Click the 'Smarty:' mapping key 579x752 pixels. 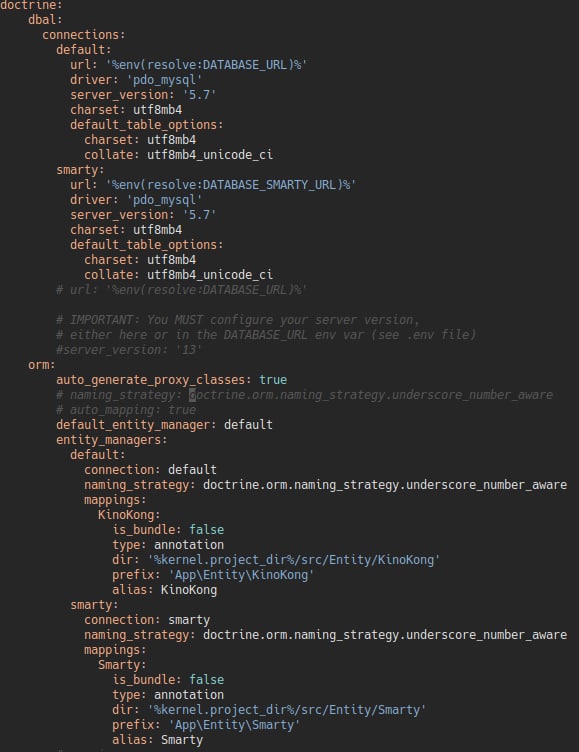click(122, 665)
